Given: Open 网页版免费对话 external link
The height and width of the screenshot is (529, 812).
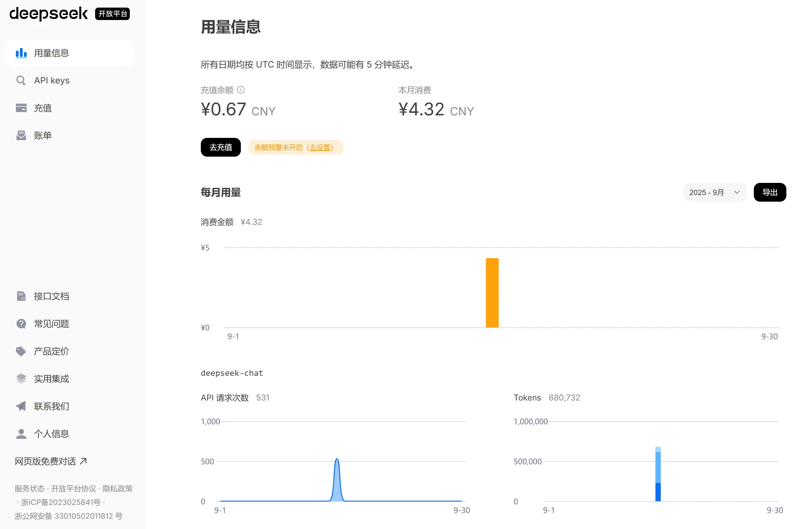Looking at the screenshot, I should 50,461.
